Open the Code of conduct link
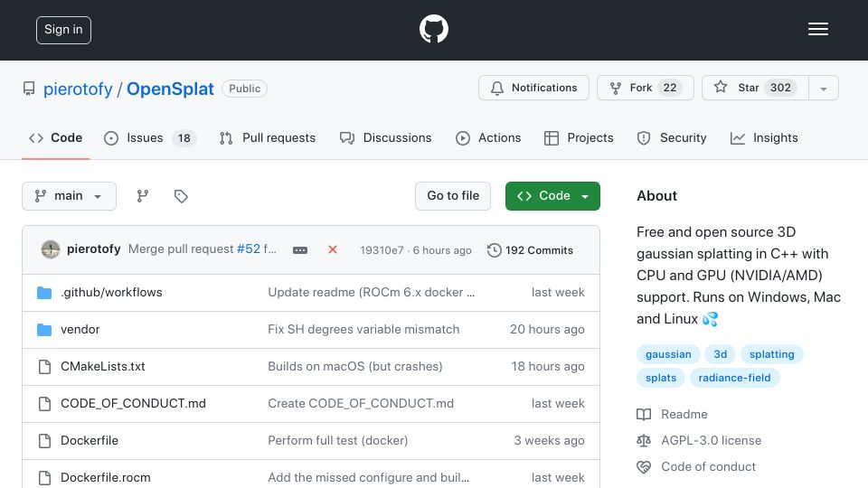The width and height of the screenshot is (868, 488). (x=709, y=466)
